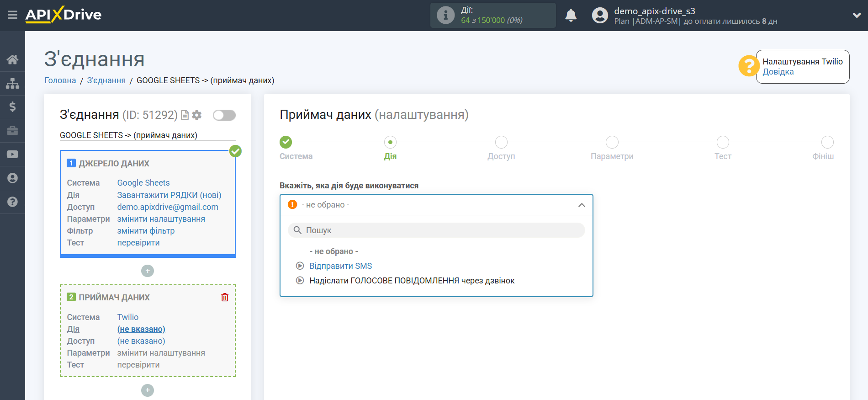Open the help question sidebar icon
The image size is (868, 400).
12,202
